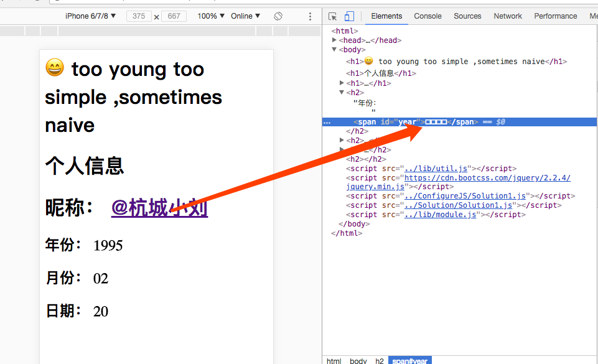The width and height of the screenshot is (598, 364).
Task: Click the viewport width field showing 375
Action: click(x=139, y=16)
